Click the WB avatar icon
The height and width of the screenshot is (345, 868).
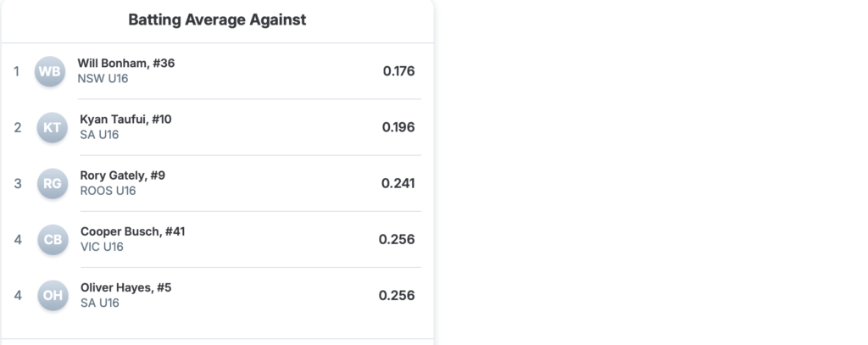pyautogui.click(x=50, y=71)
